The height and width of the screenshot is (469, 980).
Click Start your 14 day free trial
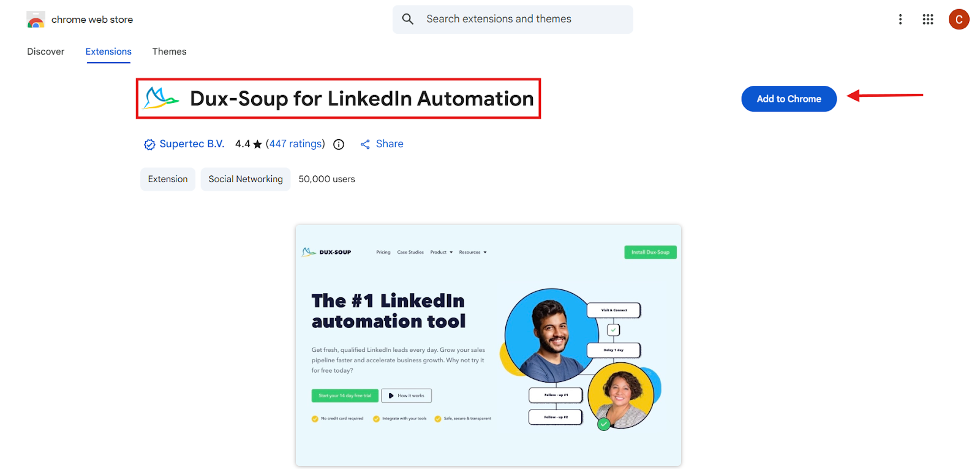point(345,395)
